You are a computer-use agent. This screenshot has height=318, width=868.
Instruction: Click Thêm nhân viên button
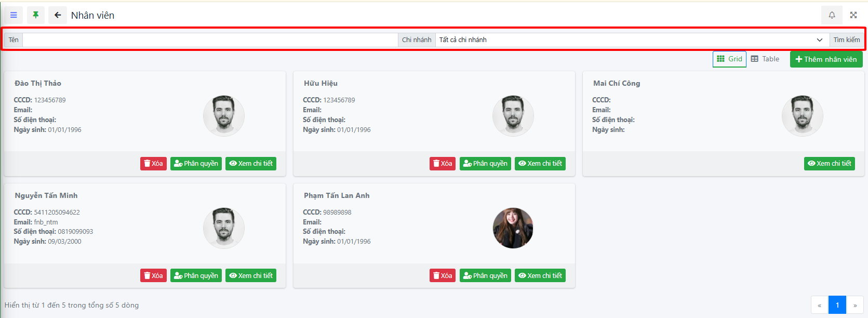826,59
